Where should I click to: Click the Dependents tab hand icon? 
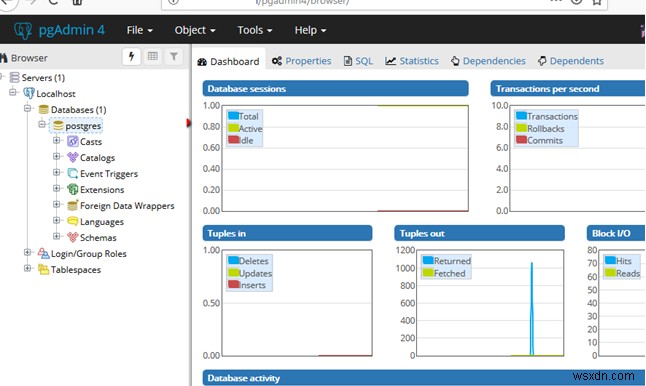point(542,61)
